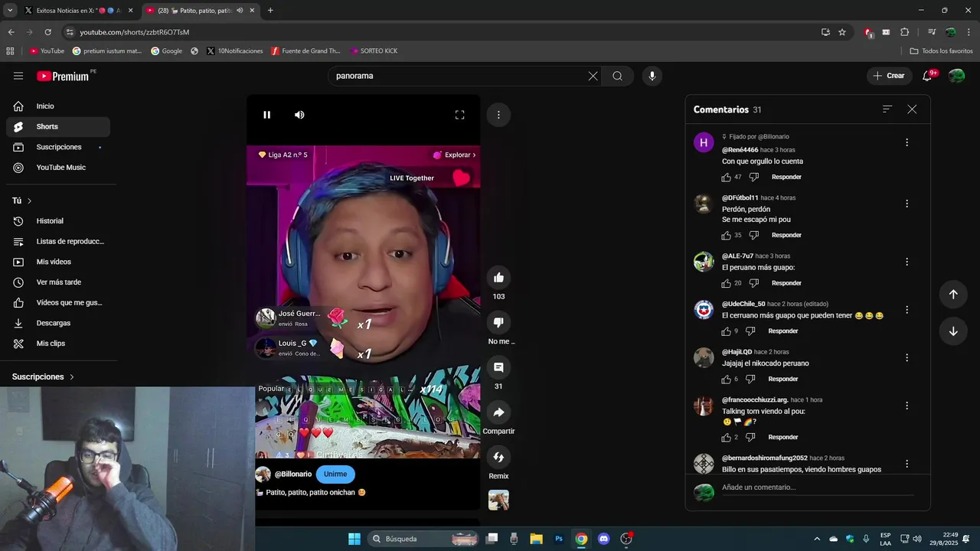This screenshot has width=980, height=551.
Task: Like the Short with thumbs up
Action: coord(498,278)
